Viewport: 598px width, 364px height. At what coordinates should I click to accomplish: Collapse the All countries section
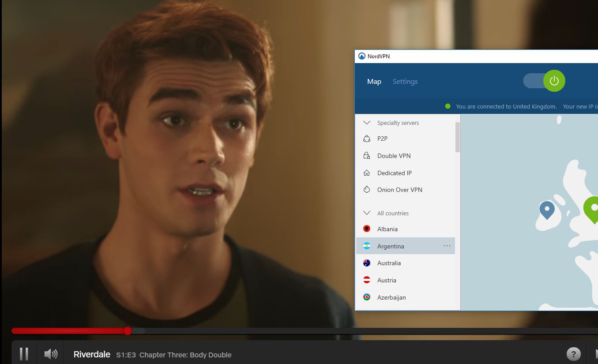coord(366,213)
